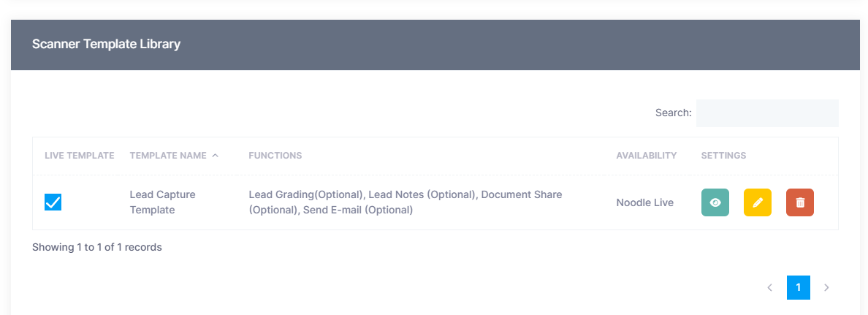Preview the Lead Capture Template with eye icon
This screenshot has width=868, height=315.
(715, 202)
